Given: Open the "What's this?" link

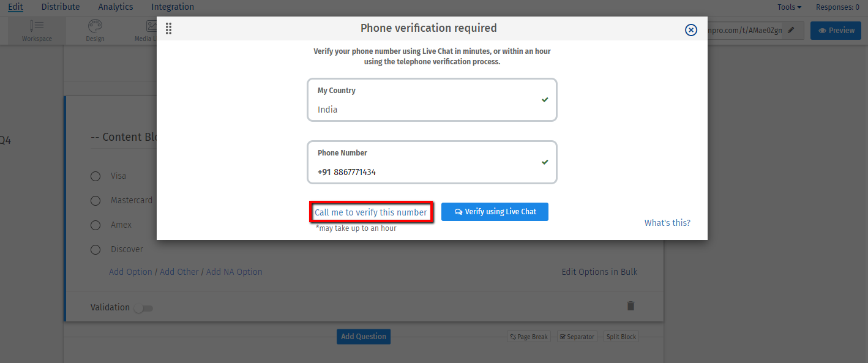Looking at the screenshot, I should (x=667, y=222).
